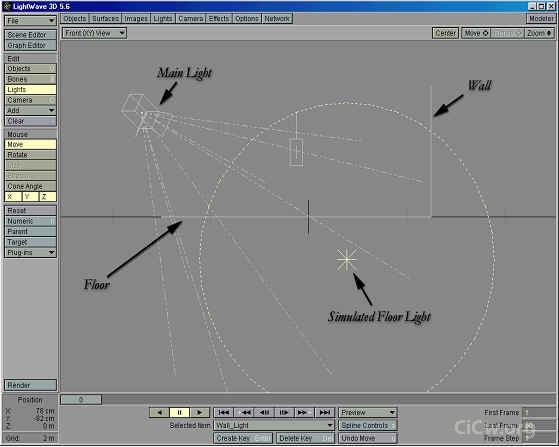
Task: Play the animation in reverse
Action: click(x=159, y=412)
